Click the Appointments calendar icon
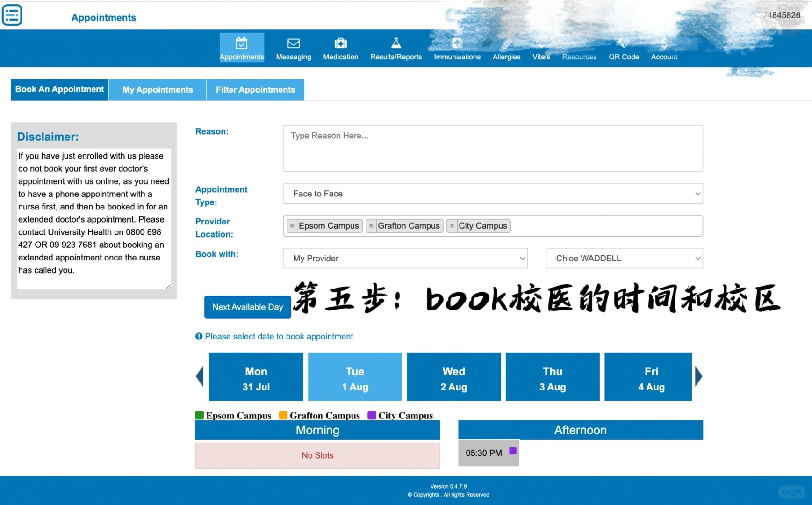812x505 pixels. (x=242, y=43)
